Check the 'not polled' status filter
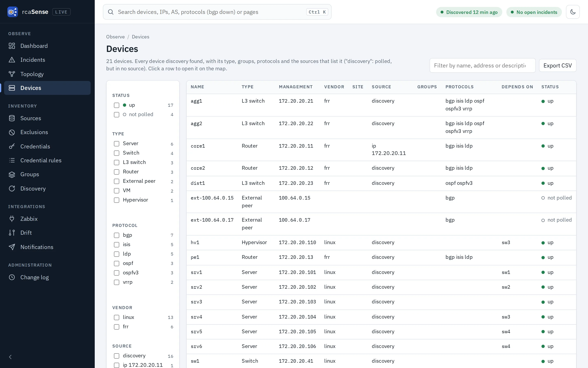 117,115
